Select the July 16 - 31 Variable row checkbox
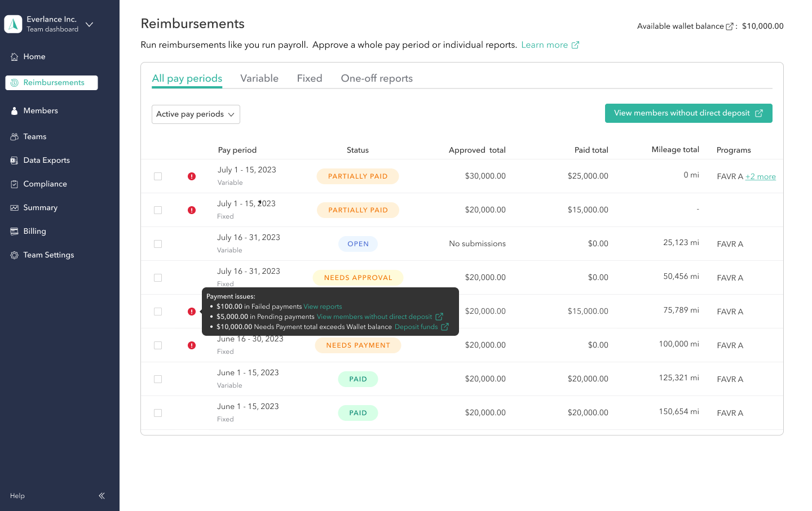The image size is (812, 511). [x=158, y=243]
